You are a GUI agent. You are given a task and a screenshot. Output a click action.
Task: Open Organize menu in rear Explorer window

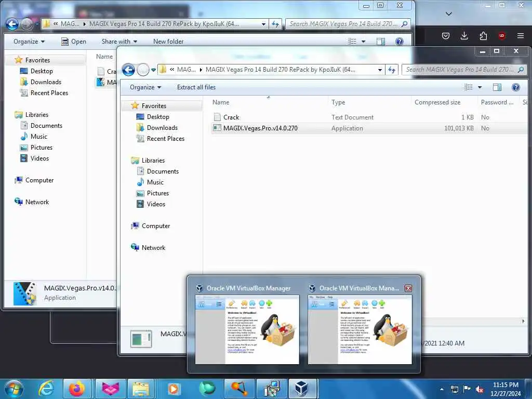pos(29,42)
